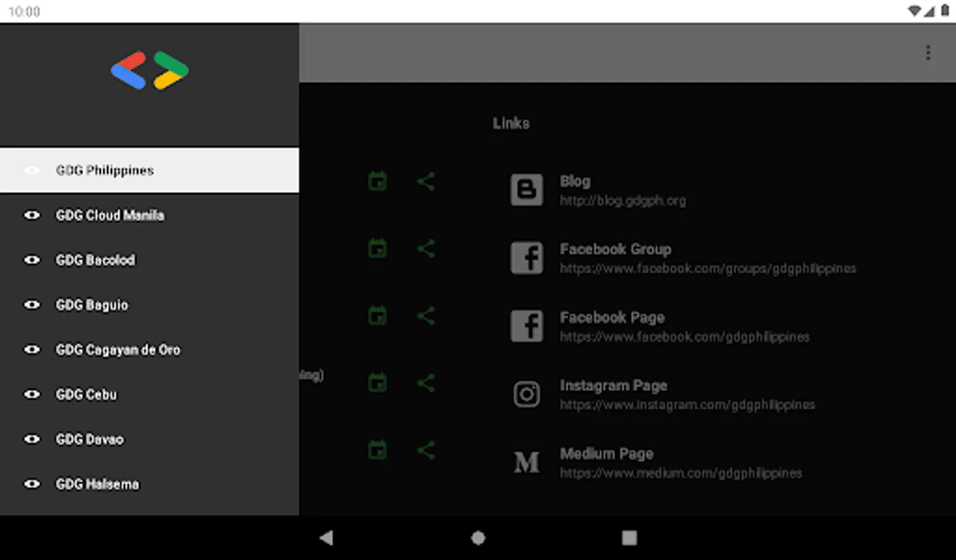956x560 pixels.
Task: Select share icon level with Facebook Page link
Action: [x=426, y=316]
